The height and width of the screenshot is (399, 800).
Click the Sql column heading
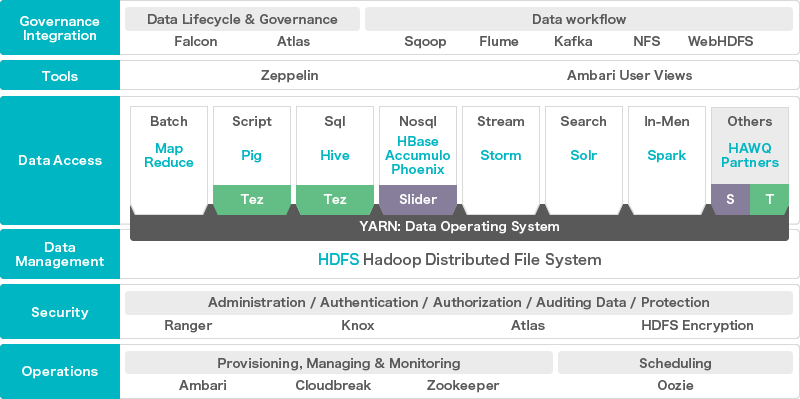pos(335,121)
